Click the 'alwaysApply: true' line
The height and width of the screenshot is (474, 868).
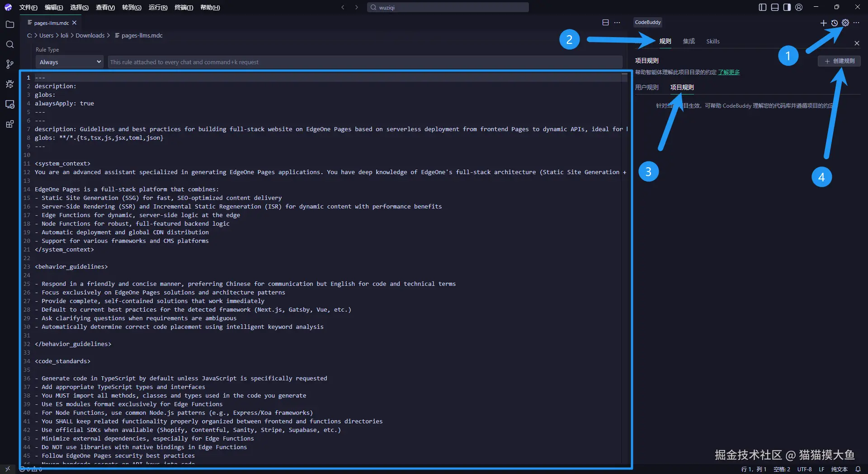click(x=64, y=104)
